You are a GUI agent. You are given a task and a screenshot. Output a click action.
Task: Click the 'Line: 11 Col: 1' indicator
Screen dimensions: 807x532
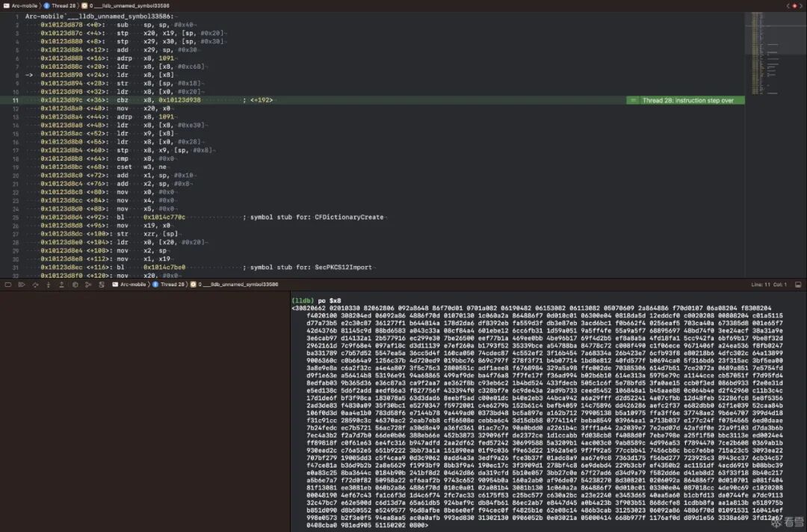click(768, 285)
